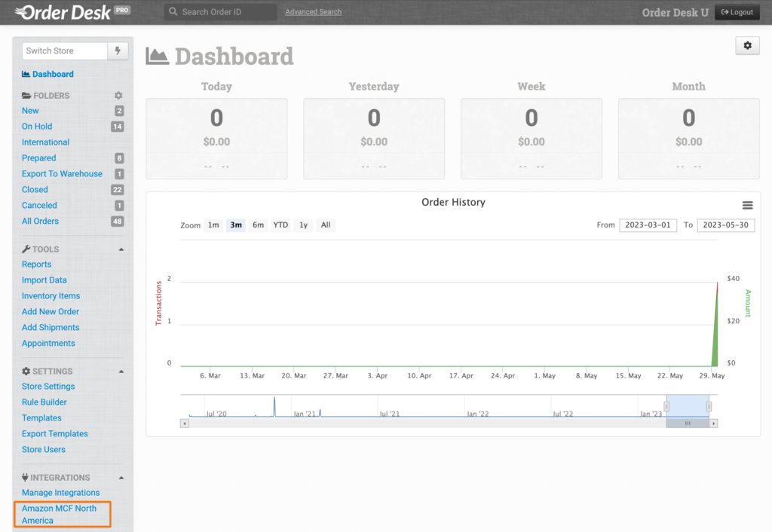This screenshot has height=532, width=772.
Task: Select the YTD zoom range
Action: [280, 225]
